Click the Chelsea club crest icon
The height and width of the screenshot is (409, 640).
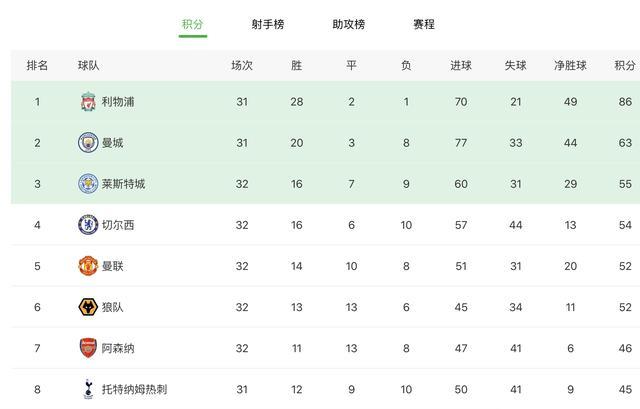88,225
